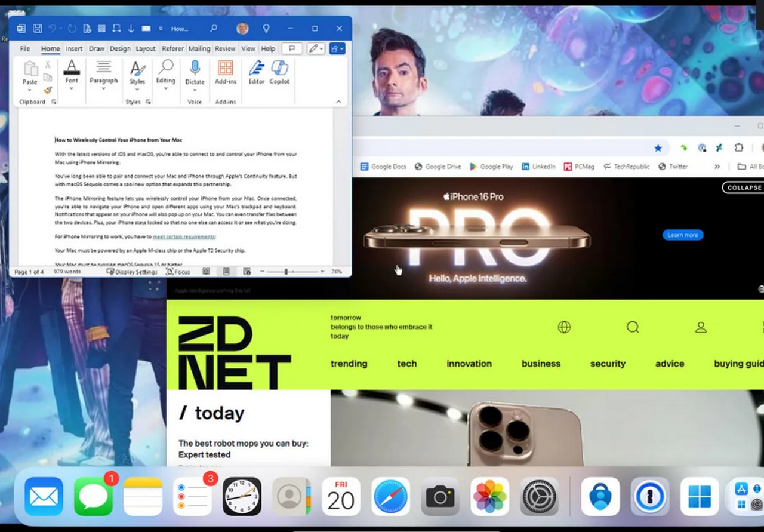Open the Reminders app in the dock
The image size is (764, 532).
click(192, 496)
